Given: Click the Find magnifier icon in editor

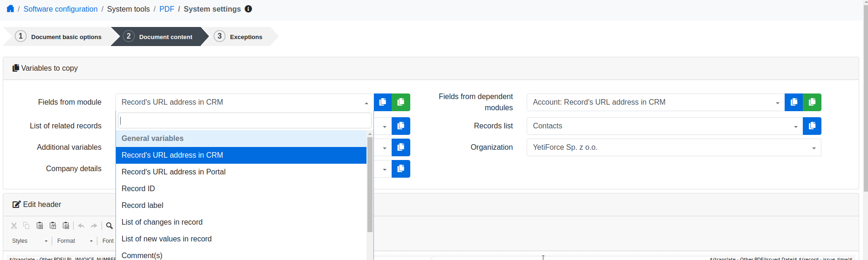Looking at the screenshot, I should tap(109, 226).
